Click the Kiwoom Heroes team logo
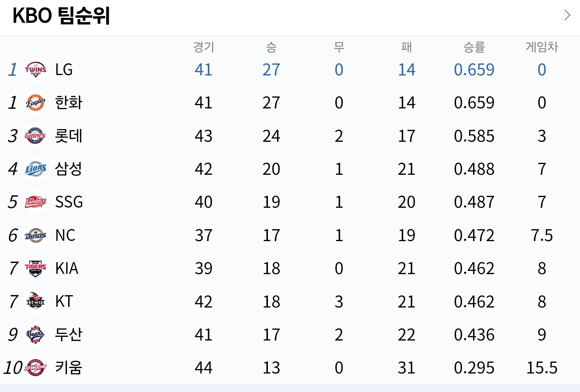This screenshot has height=392, width=580. [x=36, y=368]
